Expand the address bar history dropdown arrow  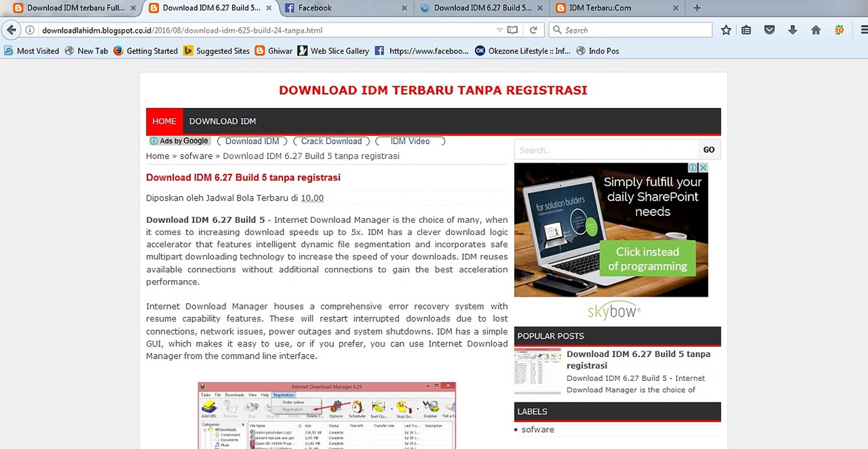(499, 30)
